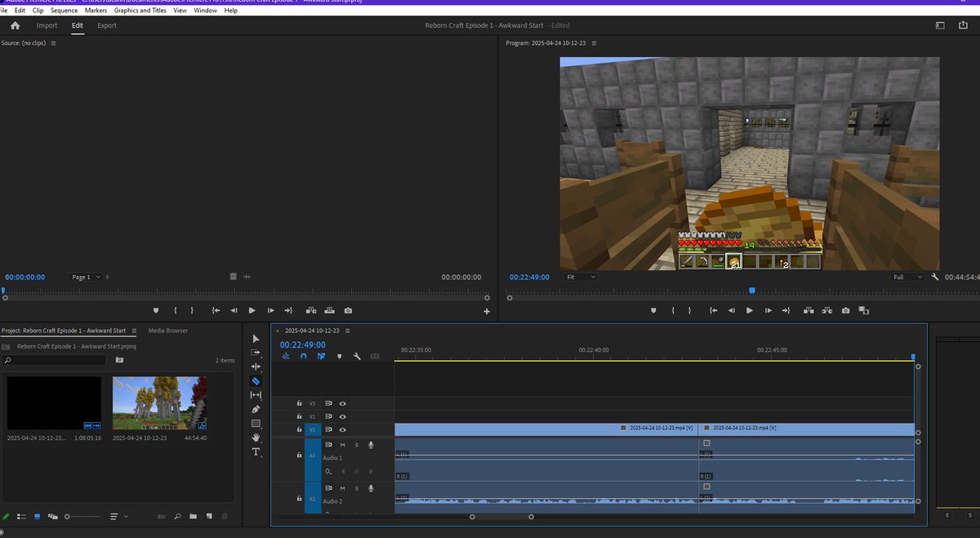980x538 pixels.
Task: Play the Program Monitor
Action: 750,310
